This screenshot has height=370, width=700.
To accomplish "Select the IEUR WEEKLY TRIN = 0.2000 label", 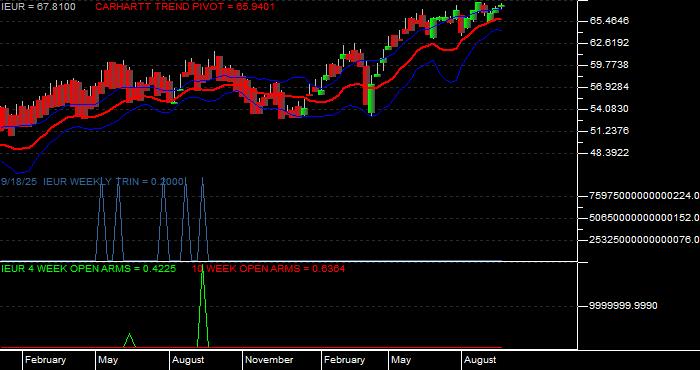I will [113, 182].
